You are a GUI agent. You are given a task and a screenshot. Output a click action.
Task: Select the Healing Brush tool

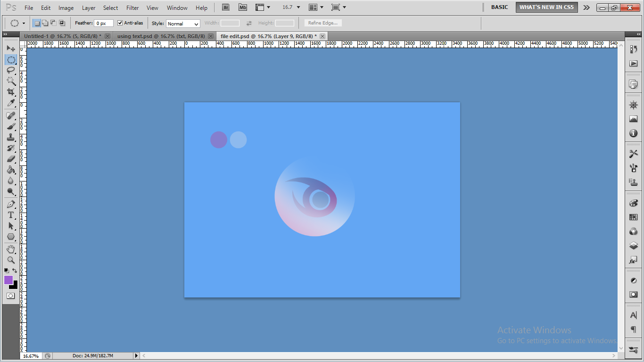[10, 115]
